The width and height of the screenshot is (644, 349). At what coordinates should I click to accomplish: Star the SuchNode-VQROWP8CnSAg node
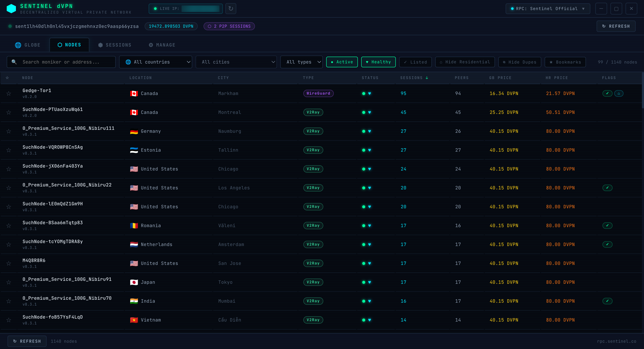9,150
